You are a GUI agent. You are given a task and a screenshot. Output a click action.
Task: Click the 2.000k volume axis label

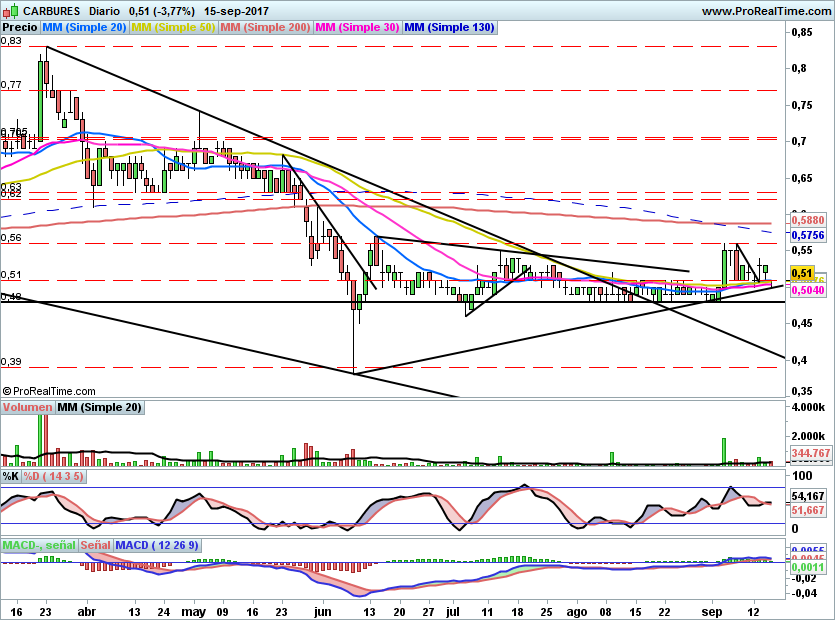(808, 436)
